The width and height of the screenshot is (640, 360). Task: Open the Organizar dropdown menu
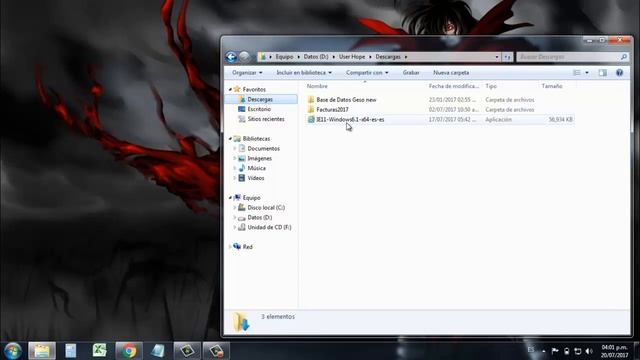247,73
